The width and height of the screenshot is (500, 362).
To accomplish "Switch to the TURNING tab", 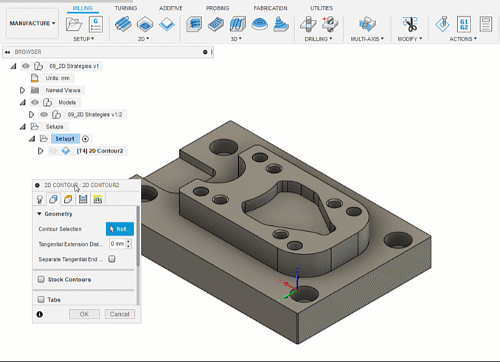I will point(126,8).
